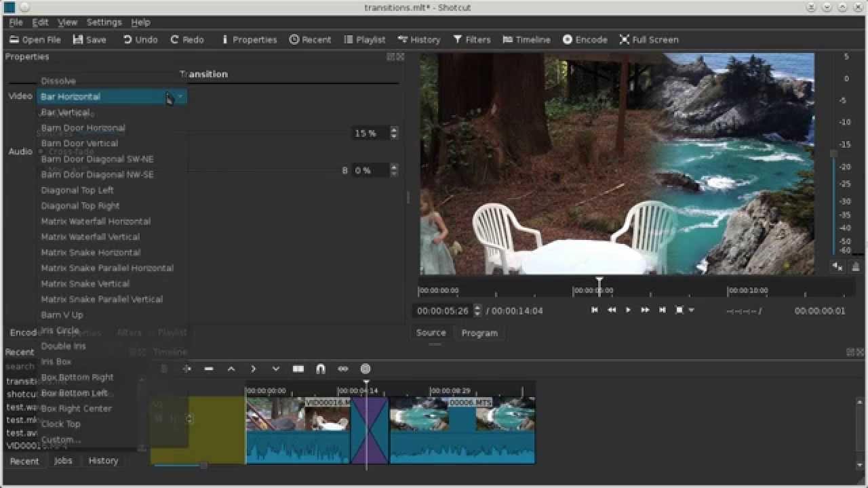Image resolution: width=868 pixels, height=488 pixels.
Task: Click the rewind playback button
Action: coord(612,310)
